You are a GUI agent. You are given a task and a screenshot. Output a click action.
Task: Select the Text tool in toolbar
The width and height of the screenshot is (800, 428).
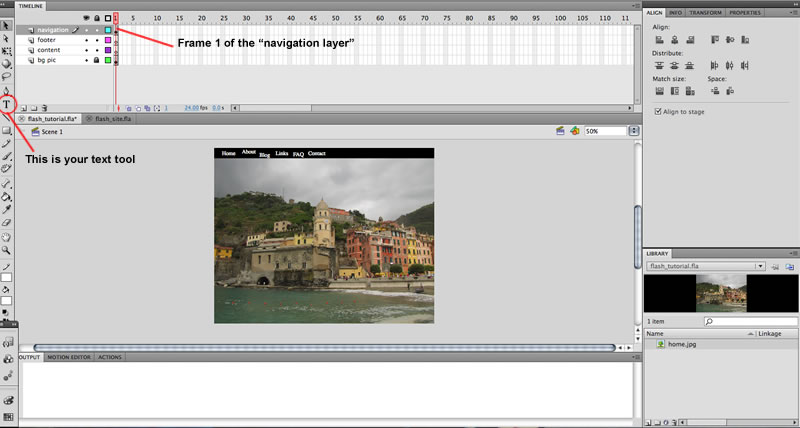point(7,105)
